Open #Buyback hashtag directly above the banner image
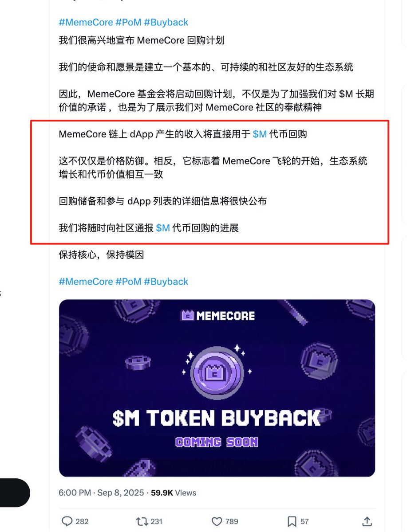 [x=166, y=282]
